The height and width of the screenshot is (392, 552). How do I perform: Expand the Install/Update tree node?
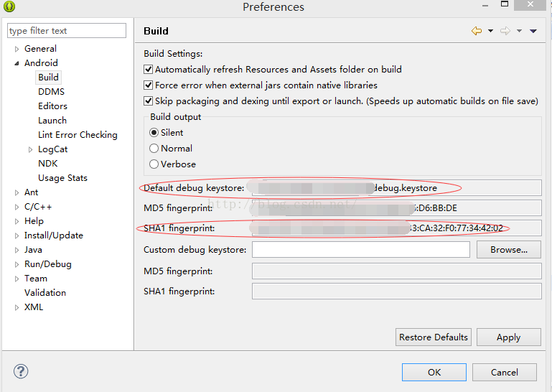pos(17,236)
